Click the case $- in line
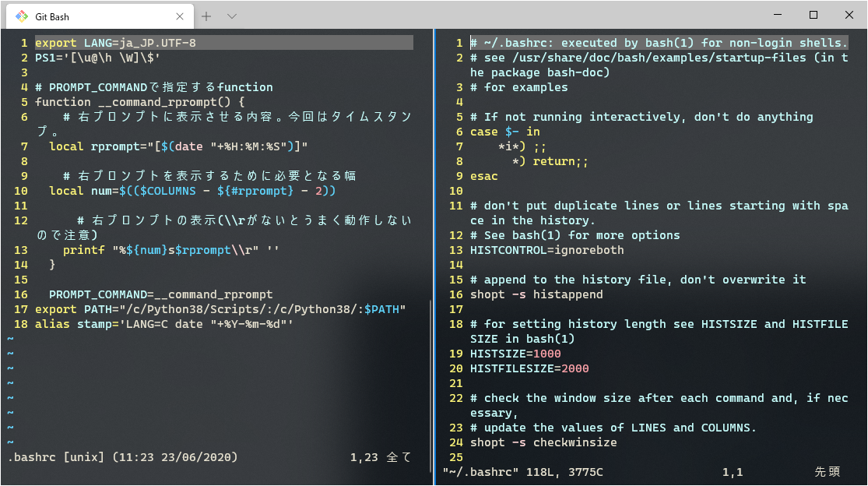Viewport: 868px width, 486px height. coord(506,132)
